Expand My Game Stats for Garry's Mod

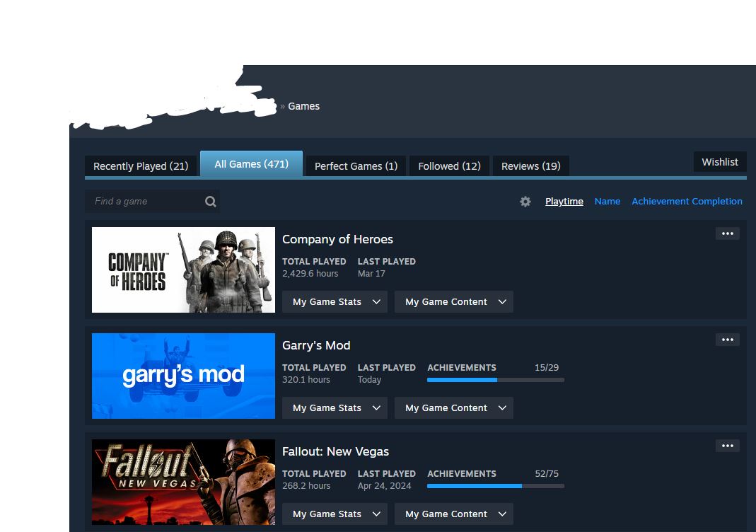click(x=335, y=407)
